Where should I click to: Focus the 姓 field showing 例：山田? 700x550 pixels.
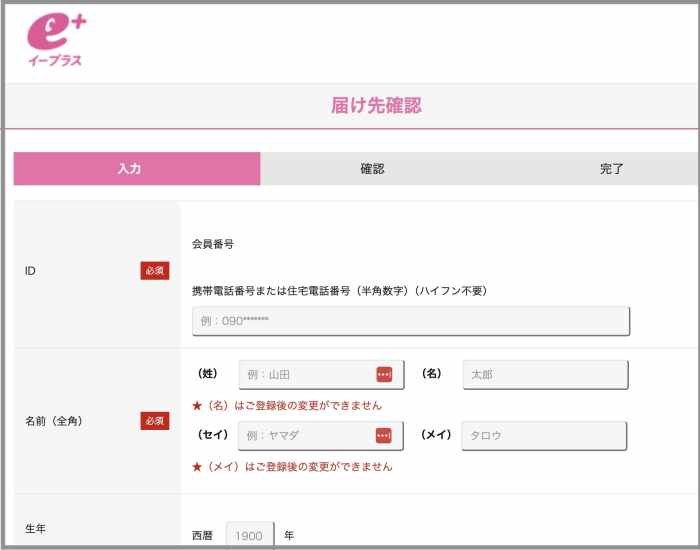tap(321, 375)
